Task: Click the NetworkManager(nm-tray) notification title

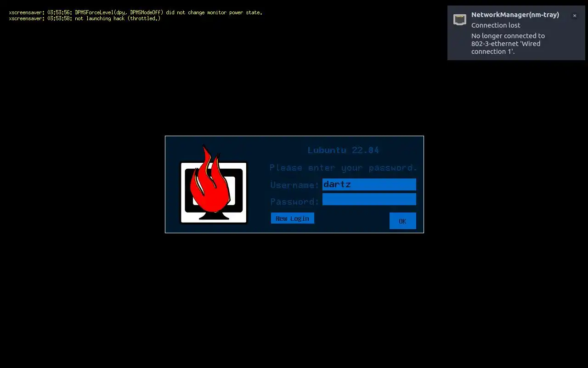Action: [515, 15]
